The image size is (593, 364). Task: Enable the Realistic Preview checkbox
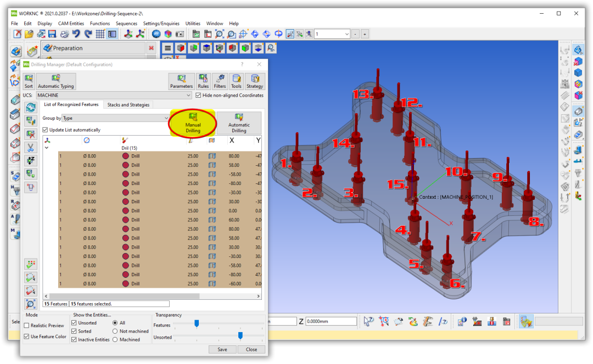[x=26, y=326]
